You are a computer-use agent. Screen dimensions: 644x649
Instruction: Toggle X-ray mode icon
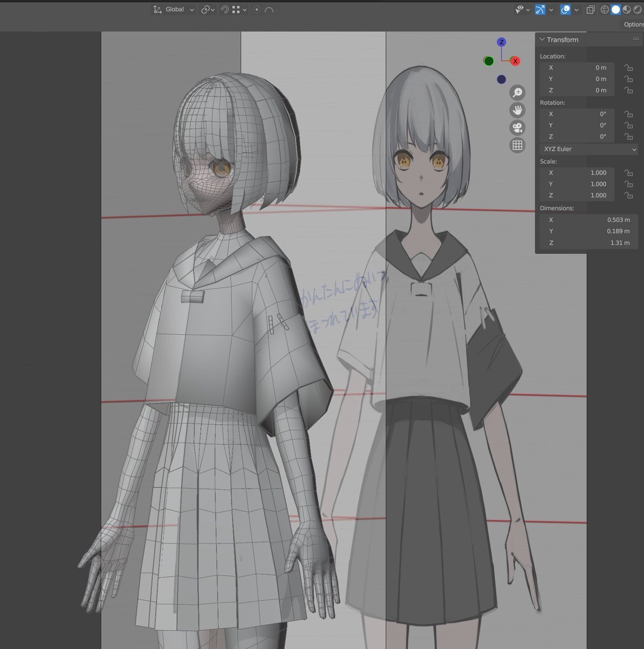[x=590, y=10]
